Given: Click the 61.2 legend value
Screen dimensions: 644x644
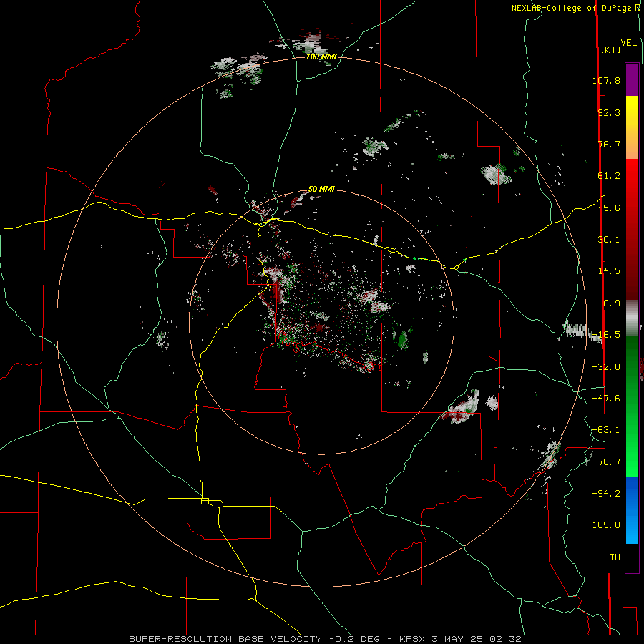Looking at the screenshot, I should point(609,176).
